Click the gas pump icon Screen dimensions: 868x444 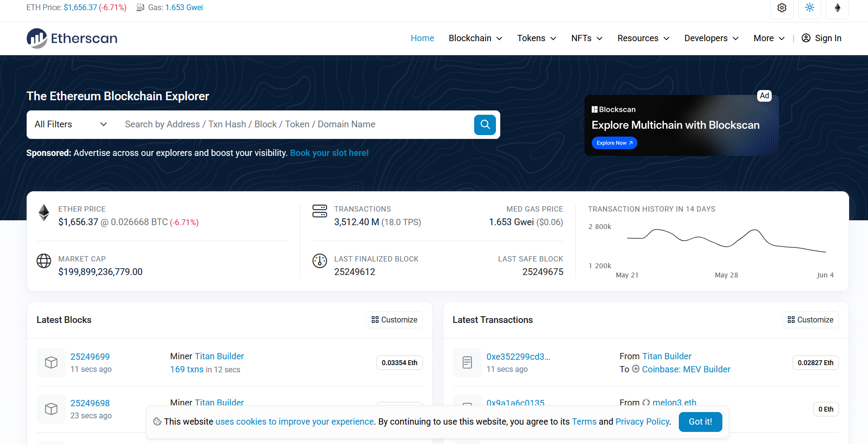click(x=140, y=7)
